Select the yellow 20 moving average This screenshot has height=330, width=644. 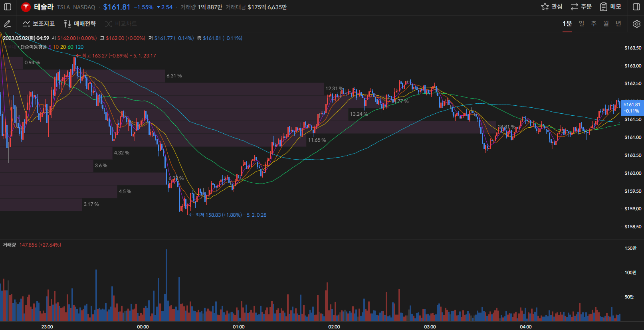(x=63, y=47)
